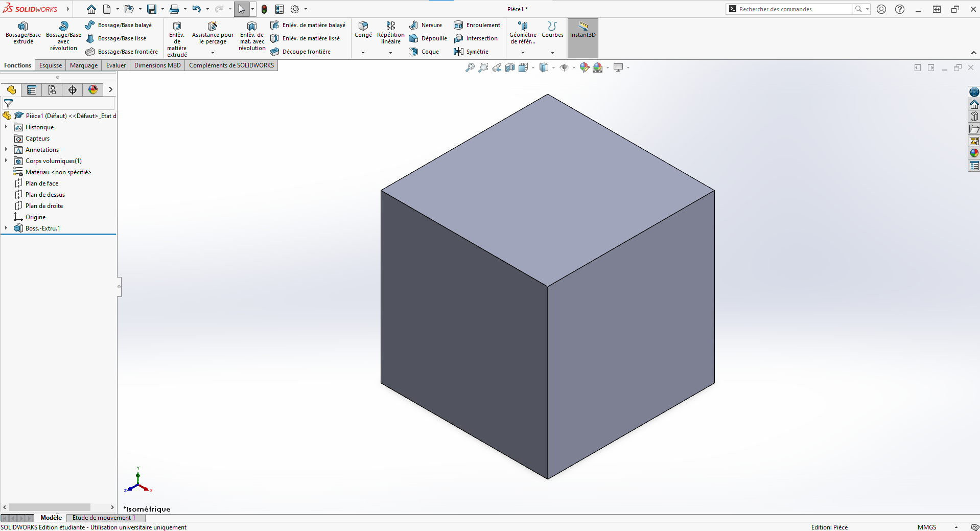Click the Coque shell tool
The image size is (980, 531).
(424, 52)
